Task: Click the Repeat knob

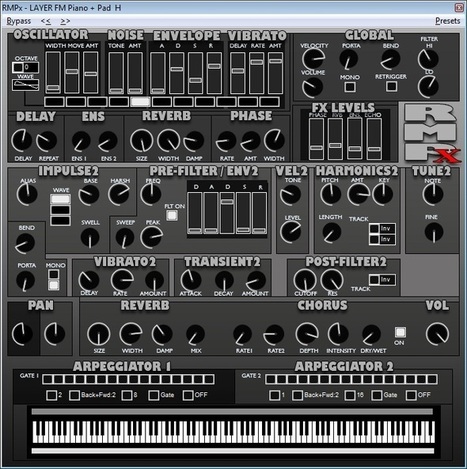Action: [x=46, y=141]
